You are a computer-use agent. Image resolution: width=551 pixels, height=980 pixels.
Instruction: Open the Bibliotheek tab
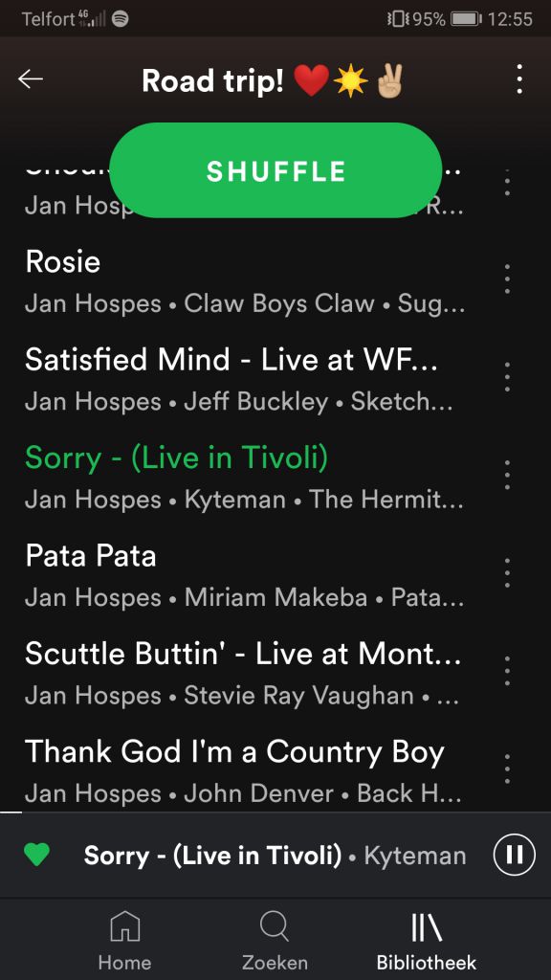427,940
